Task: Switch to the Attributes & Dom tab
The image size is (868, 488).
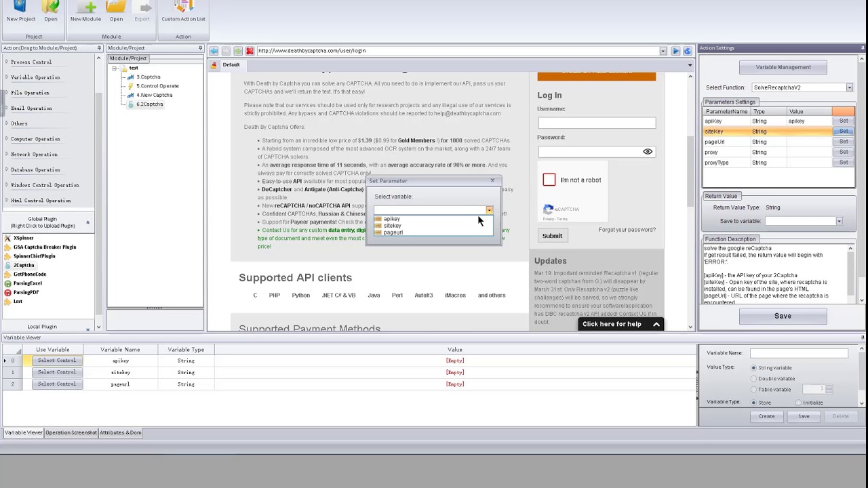Action: (120, 432)
